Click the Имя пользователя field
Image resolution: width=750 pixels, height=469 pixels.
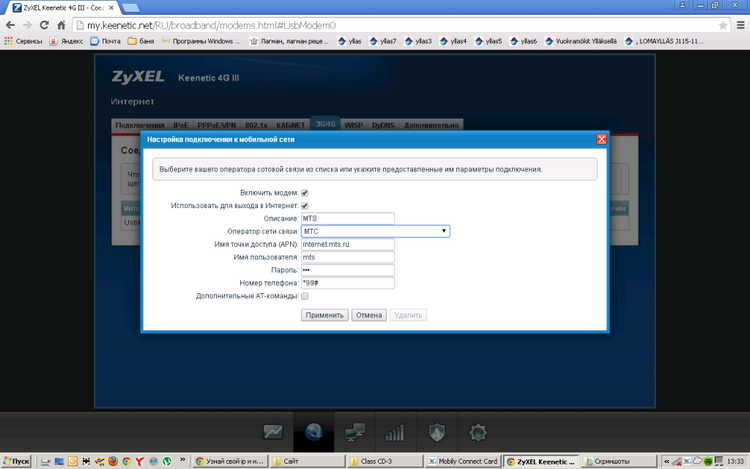pos(348,257)
